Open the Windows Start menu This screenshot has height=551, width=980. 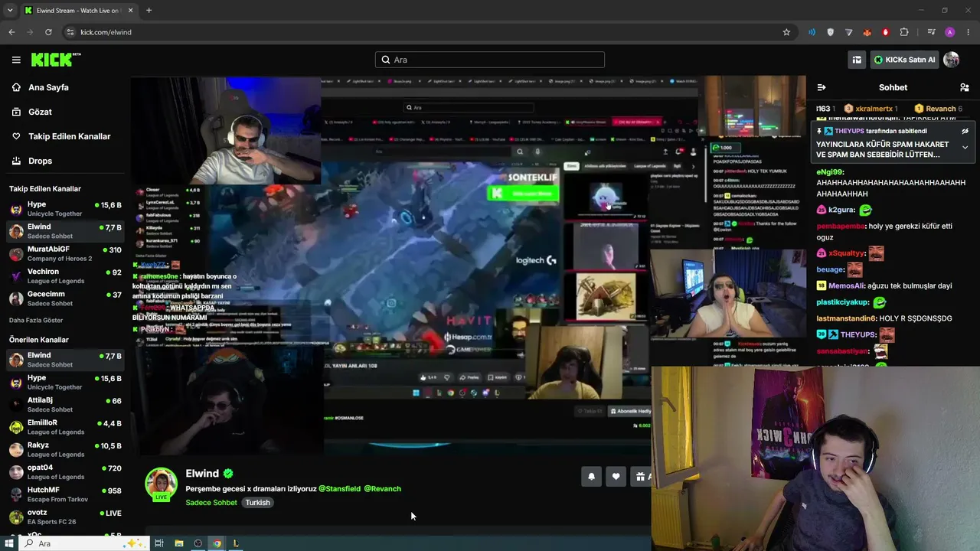8,543
